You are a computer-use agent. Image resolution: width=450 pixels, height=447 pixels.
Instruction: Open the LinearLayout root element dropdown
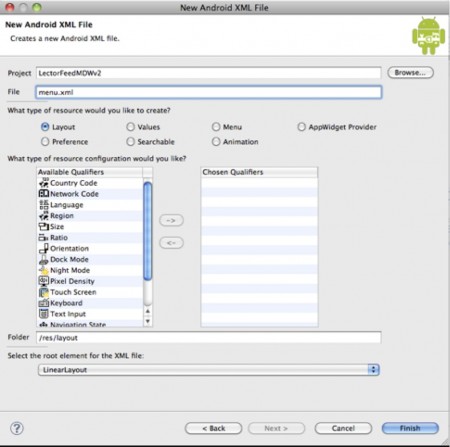pyautogui.click(x=209, y=370)
